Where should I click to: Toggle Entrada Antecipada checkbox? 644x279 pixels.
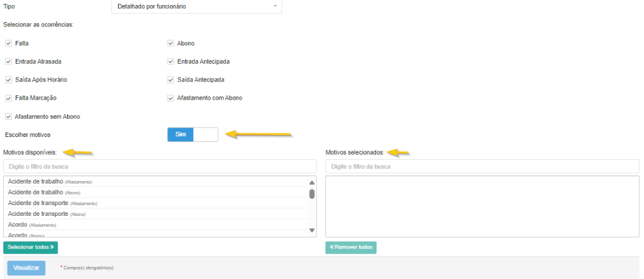pyautogui.click(x=171, y=62)
